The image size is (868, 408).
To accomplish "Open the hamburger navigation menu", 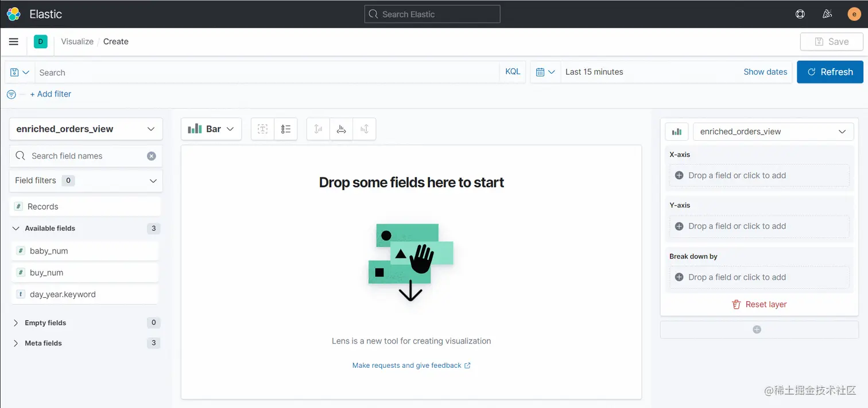I will coord(14,41).
